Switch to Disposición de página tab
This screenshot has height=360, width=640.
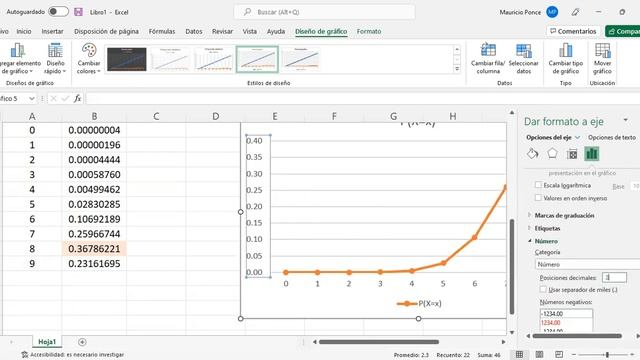[106, 31]
